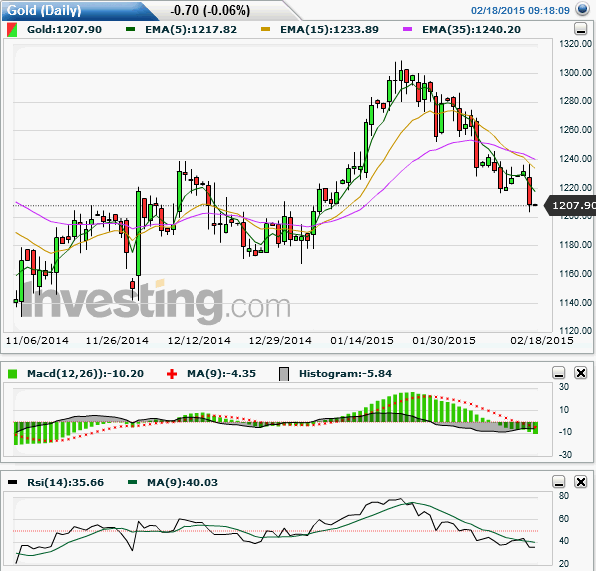Close the MACD indicator panel
Screen dimensions: 596x571
point(580,373)
